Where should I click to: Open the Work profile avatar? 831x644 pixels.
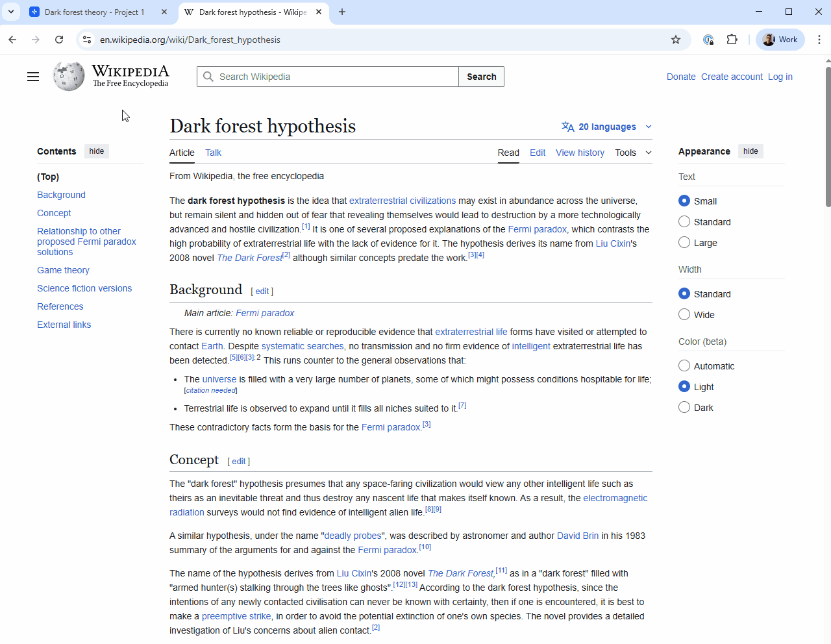780,40
